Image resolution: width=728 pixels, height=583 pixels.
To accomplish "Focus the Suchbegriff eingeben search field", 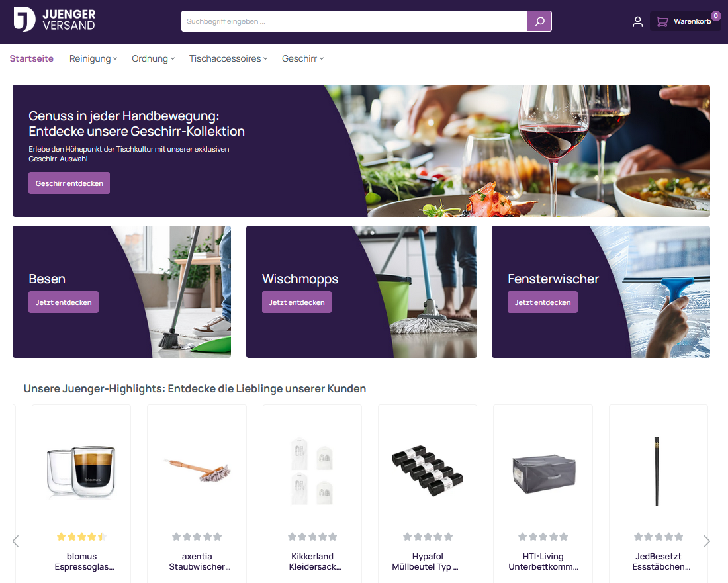I will (354, 21).
